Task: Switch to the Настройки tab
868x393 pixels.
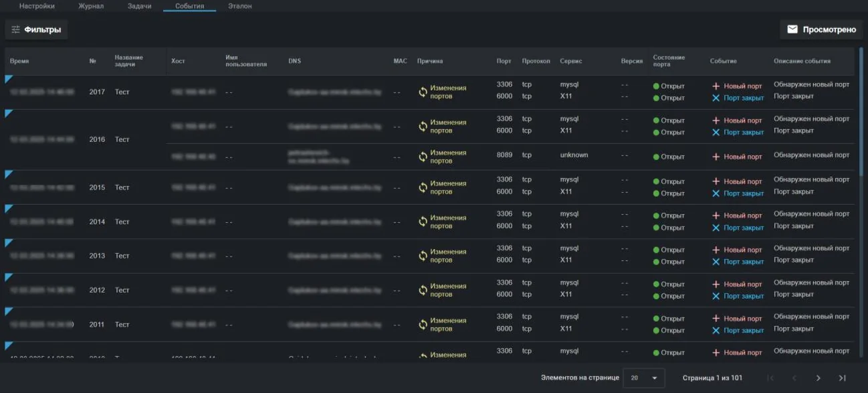Action: (37, 6)
